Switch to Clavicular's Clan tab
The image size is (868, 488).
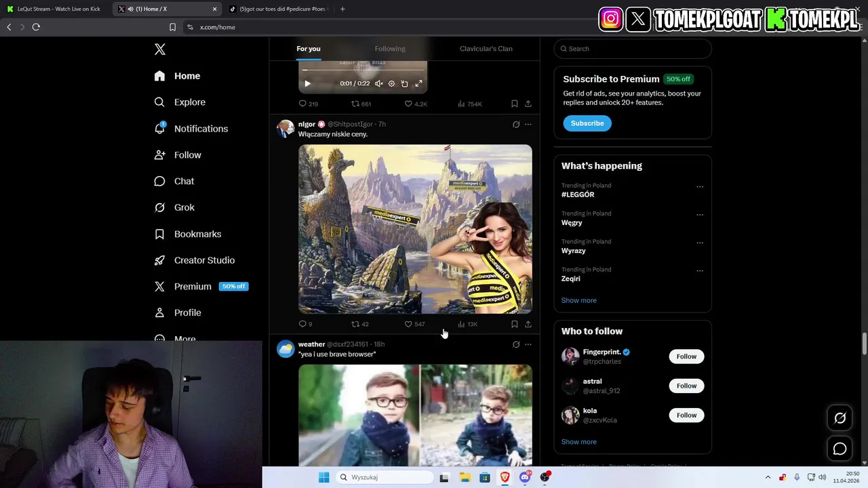(486, 49)
